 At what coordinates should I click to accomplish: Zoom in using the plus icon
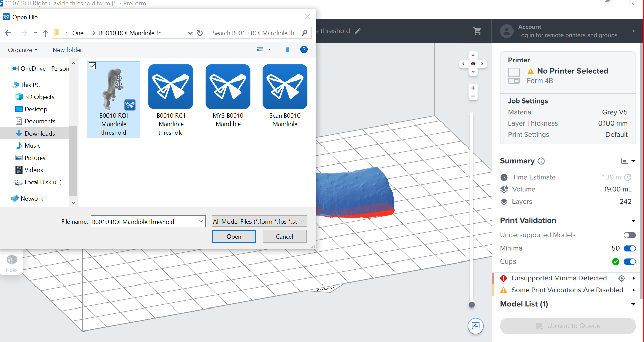[473, 87]
